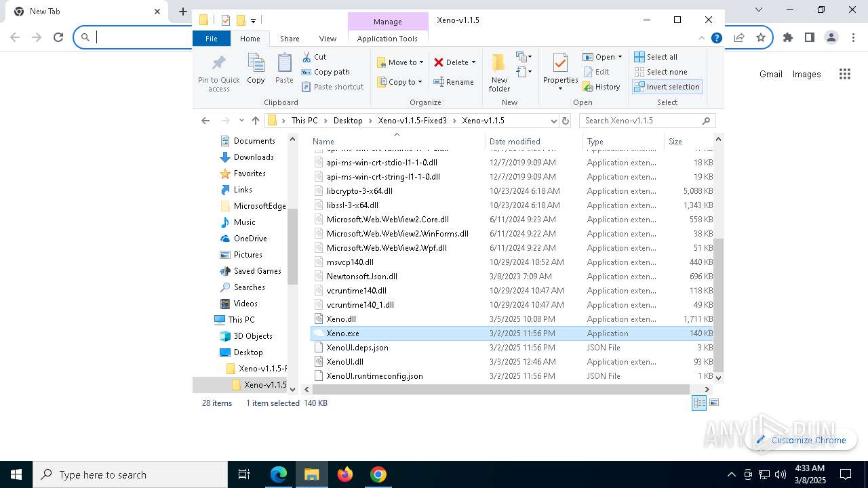
Task: Open Quick Access Toolbar customize dropdown
Action: [253, 21]
